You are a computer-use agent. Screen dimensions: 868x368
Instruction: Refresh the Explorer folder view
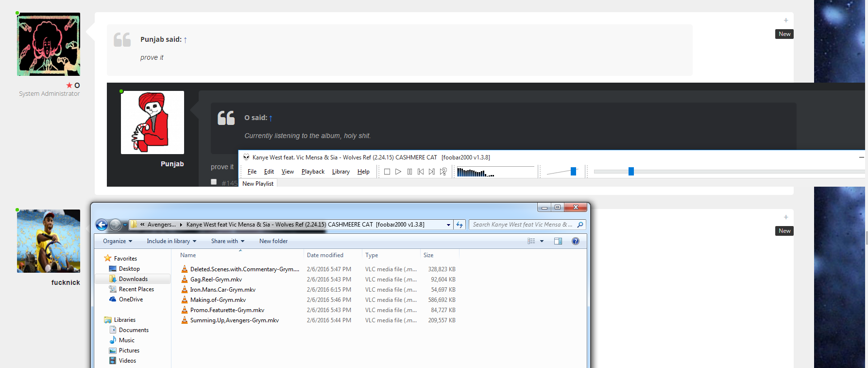tap(460, 225)
